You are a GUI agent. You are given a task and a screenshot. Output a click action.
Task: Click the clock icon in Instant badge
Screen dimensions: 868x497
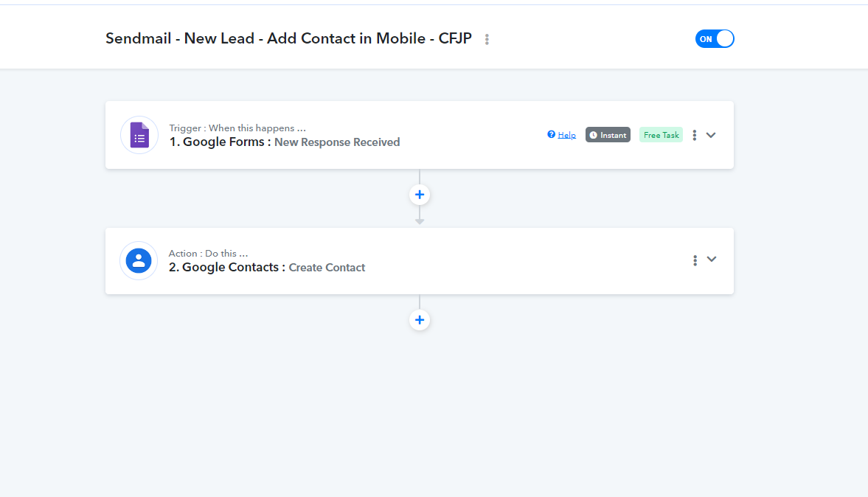coord(594,135)
